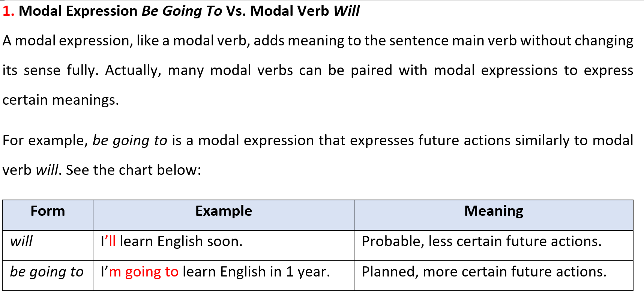Click the phrase 'A modal expression' at paragraph start
Image resolution: width=644 pixels, height=296 pixels.
pyautogui.click(x=68, y=41)
